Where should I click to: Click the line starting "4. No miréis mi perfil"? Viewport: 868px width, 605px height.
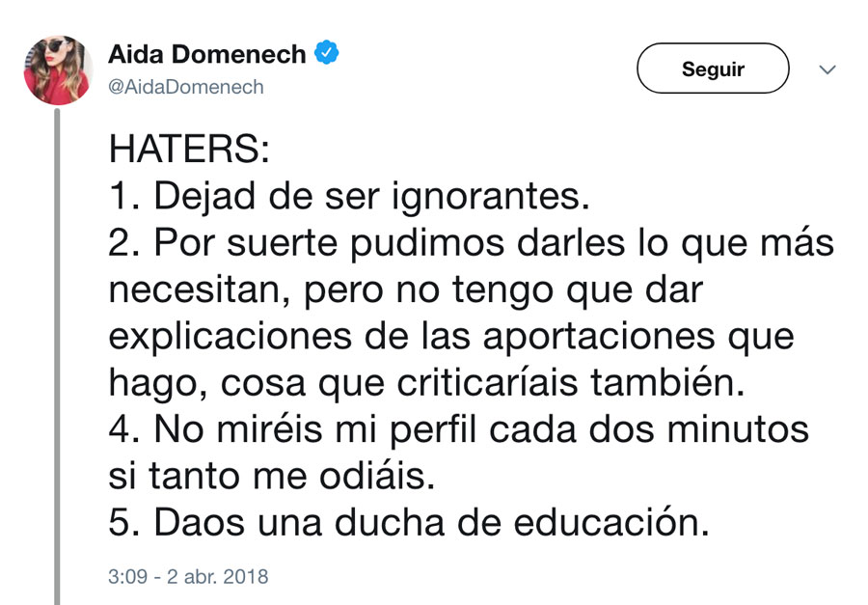tap(458, 429)
